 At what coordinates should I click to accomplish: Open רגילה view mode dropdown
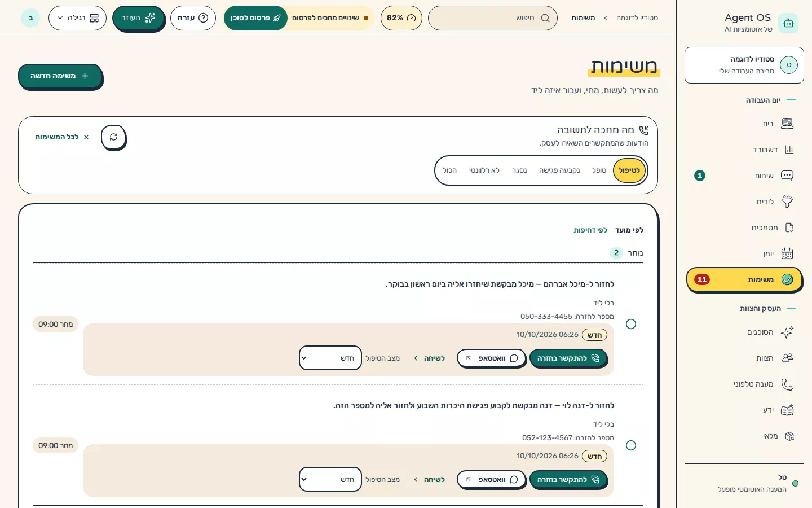tap(77, 18)
